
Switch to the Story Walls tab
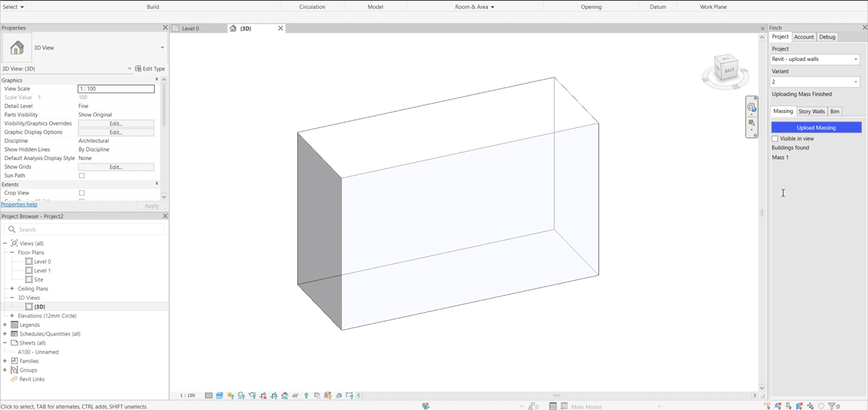click(811, 111)
